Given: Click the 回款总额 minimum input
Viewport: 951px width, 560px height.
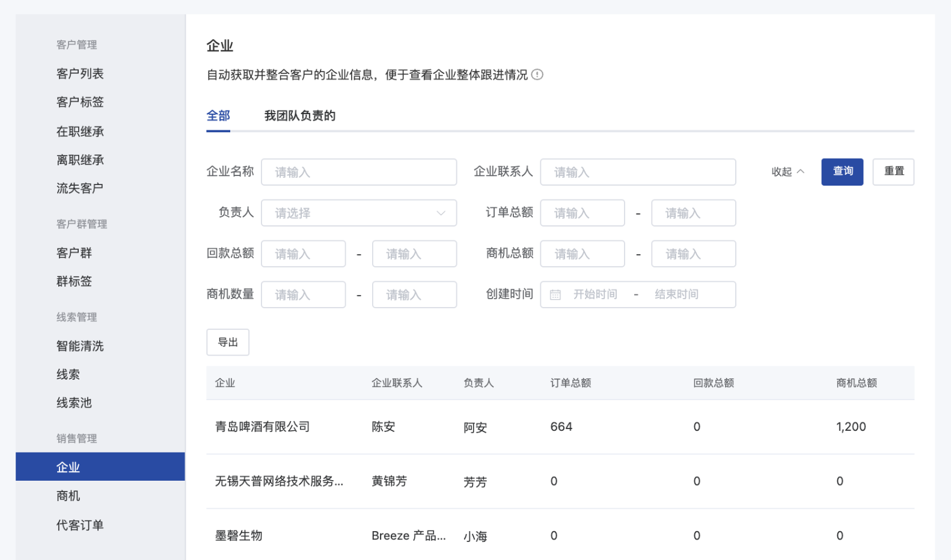Looking at the screenshot, I should click(304, 254).
